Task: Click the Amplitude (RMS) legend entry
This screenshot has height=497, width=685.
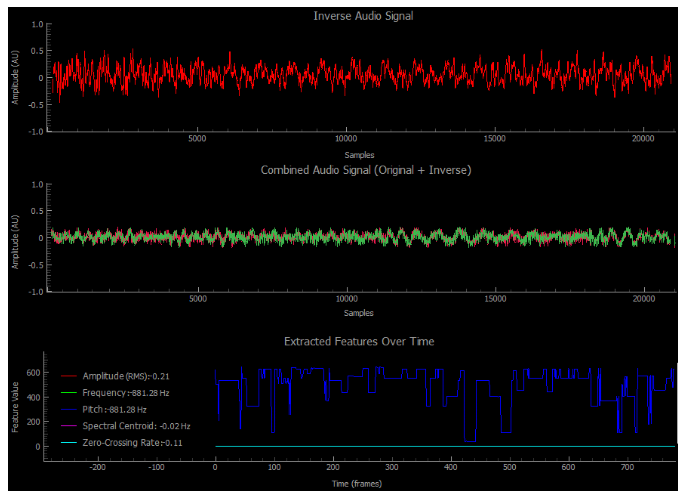Action: [116, 375]
